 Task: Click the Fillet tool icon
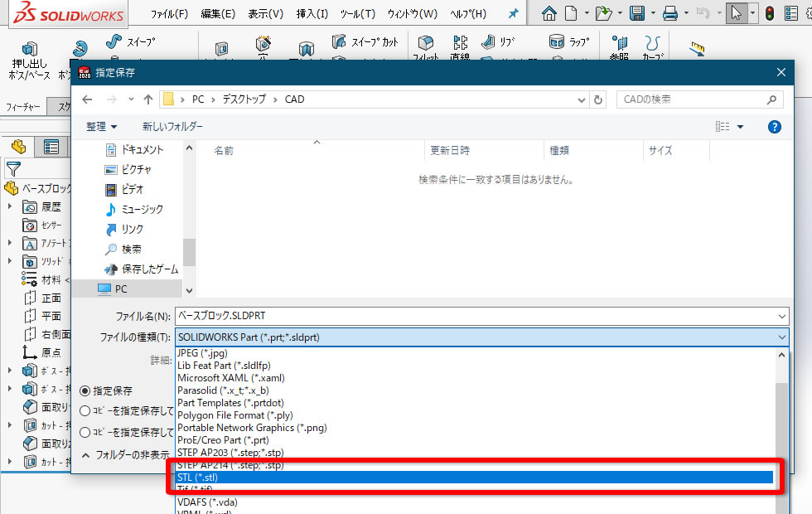click(x=426, y=43)
